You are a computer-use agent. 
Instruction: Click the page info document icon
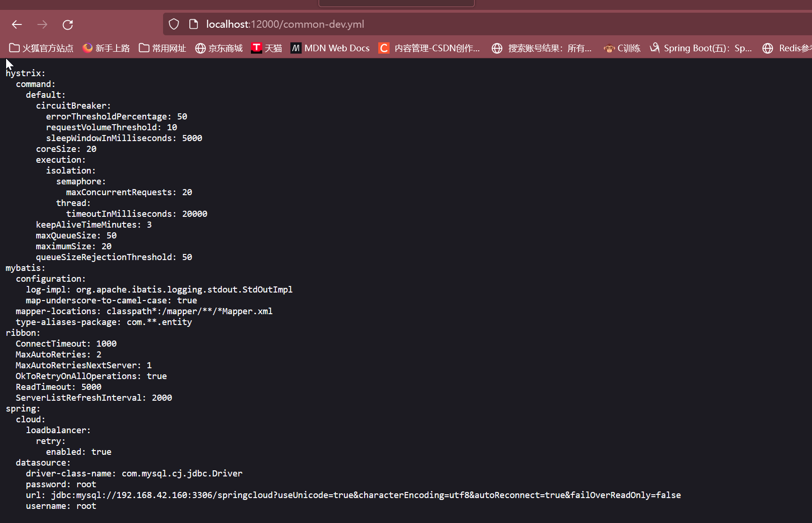coord(193,24)
